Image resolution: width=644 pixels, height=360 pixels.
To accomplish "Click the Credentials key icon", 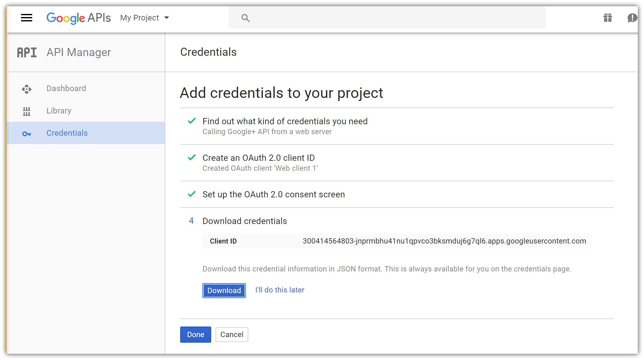I will 27,134.
